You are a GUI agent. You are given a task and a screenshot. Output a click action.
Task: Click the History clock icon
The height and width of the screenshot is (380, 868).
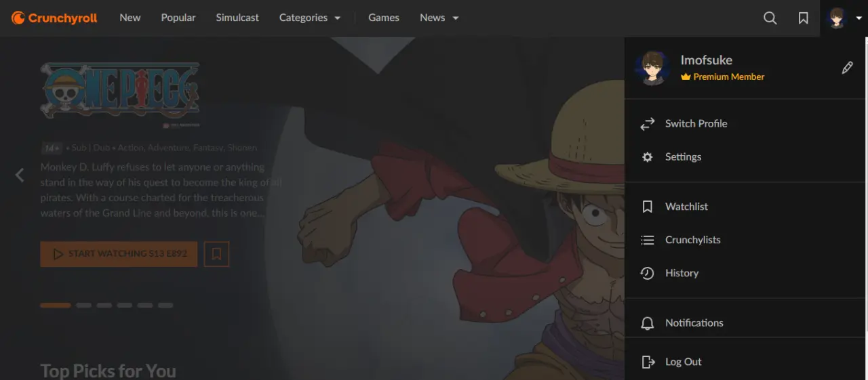click(648, 273)
